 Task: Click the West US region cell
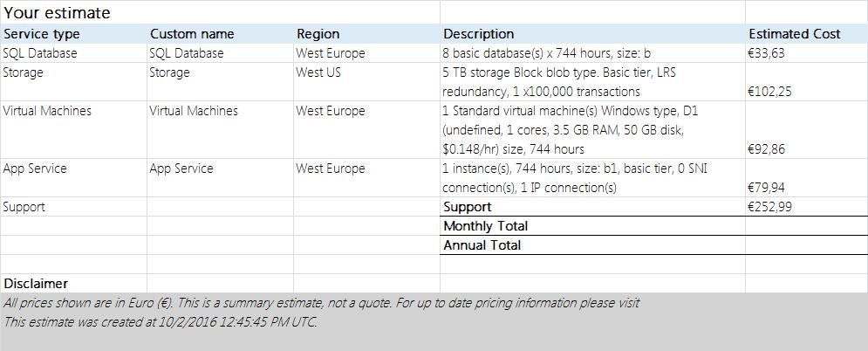366,82
